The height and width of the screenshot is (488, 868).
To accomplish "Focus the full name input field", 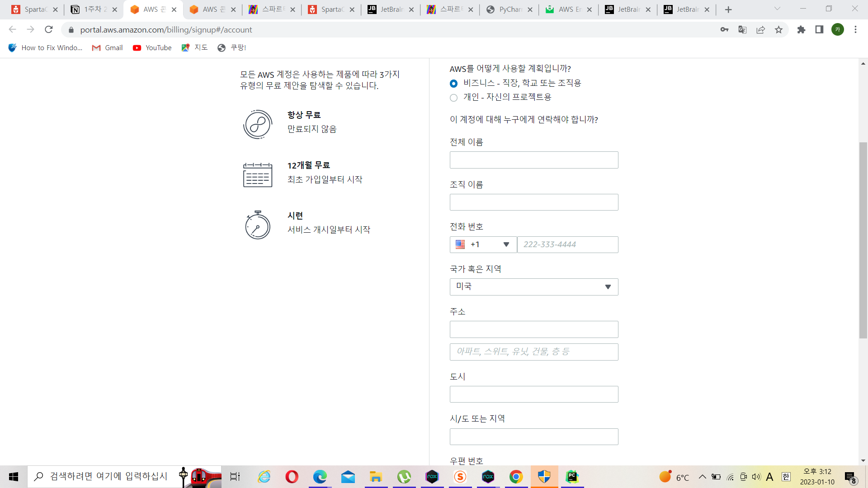I will (534, 160).
